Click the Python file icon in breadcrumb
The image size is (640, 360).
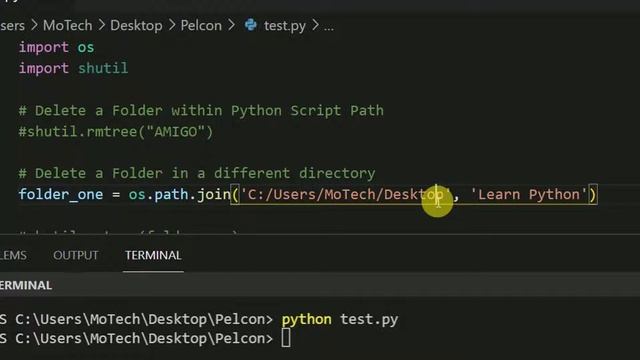click(x=251, y=25)
